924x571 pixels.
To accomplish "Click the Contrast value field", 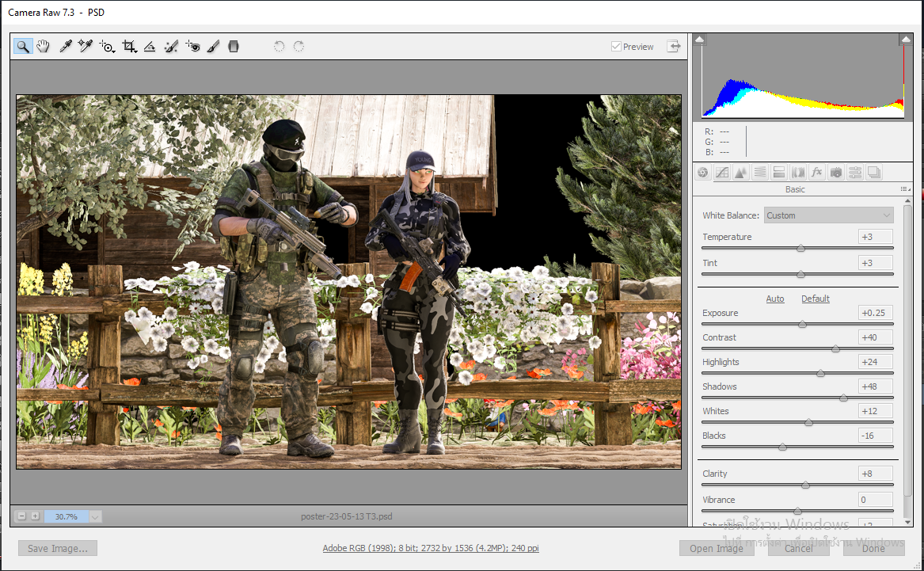I will (875, 337).
